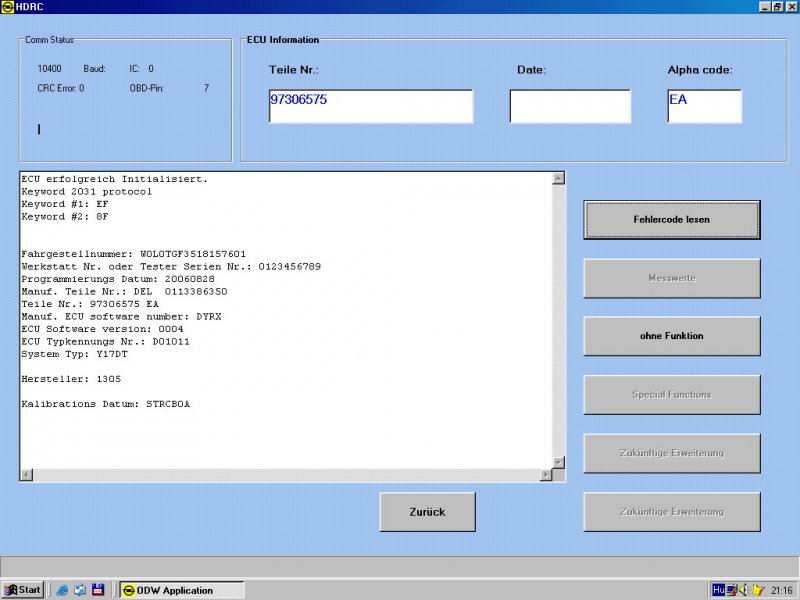The height and width of the screenshot is (600, 800).
Task: Click the HDRC title bar Opel icon
Action: 8,7
